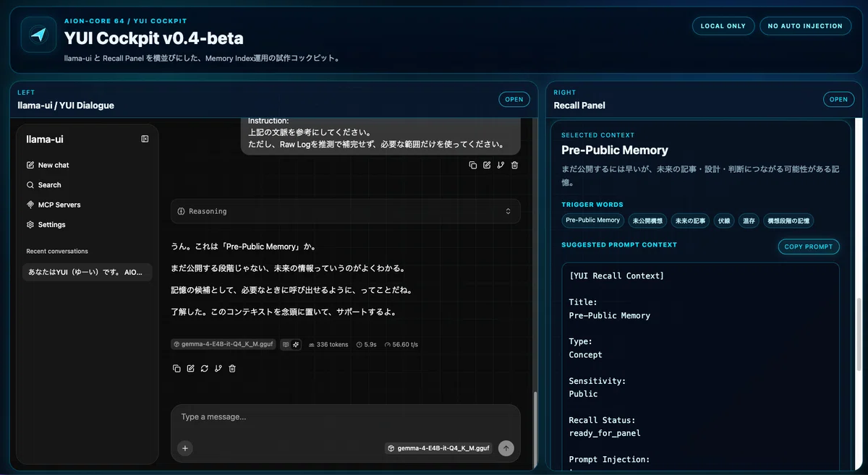This screenshot has width=868, height=475.
Task: Click the '56.60 t/s' speed value
Action: click(x=401, y=345)
